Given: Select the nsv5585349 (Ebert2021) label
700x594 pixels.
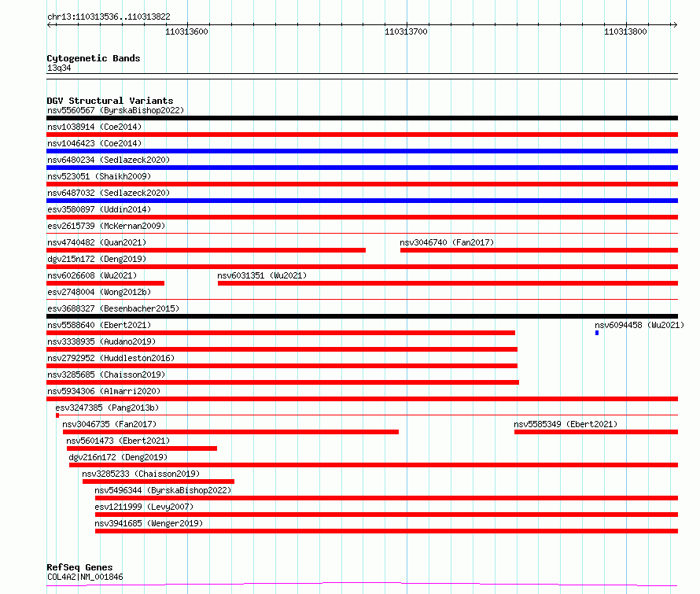Looking at the screenshot, I should [566, 424].
